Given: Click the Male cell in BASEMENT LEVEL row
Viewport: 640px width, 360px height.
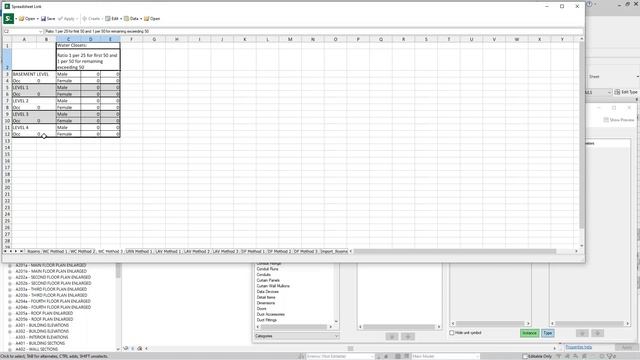Looking at the screenshot, I should [68, 74].
